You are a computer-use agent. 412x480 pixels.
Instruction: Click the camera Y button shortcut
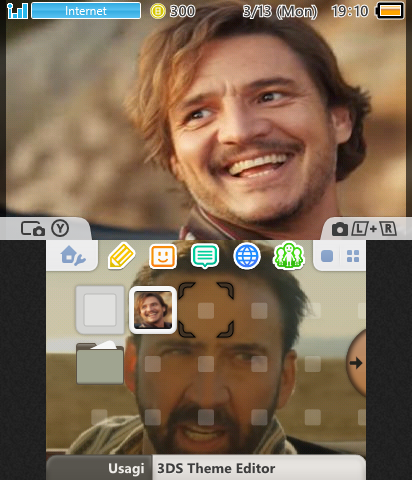45,229
